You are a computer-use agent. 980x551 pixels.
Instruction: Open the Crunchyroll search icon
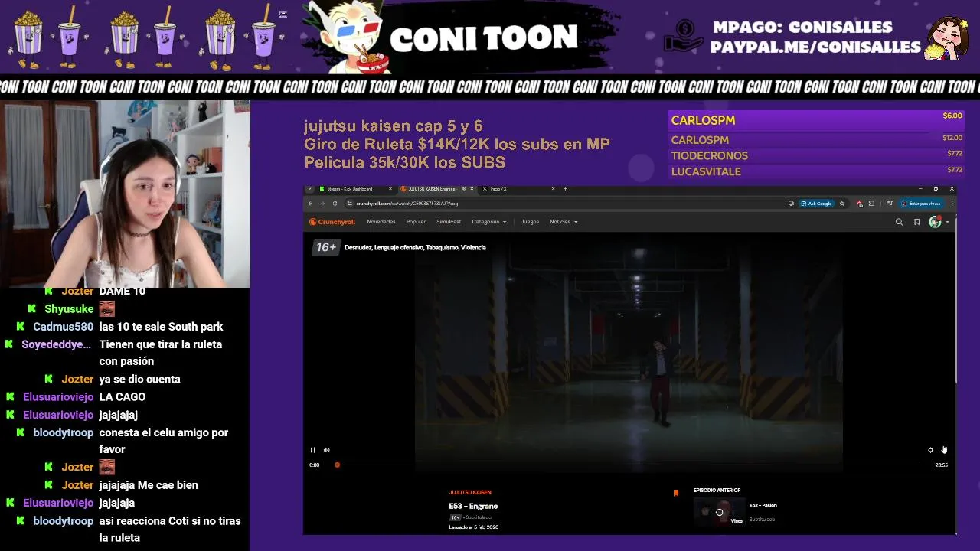tap(899, 222)
